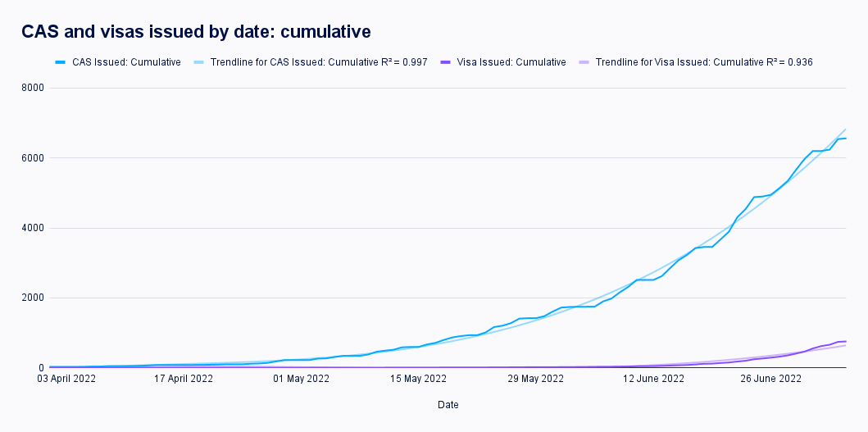Hide the "Trendline for CAS Issued" legend series
Image resolution: width=868 pixels, height=432 pixels.
tap(318, 62)
